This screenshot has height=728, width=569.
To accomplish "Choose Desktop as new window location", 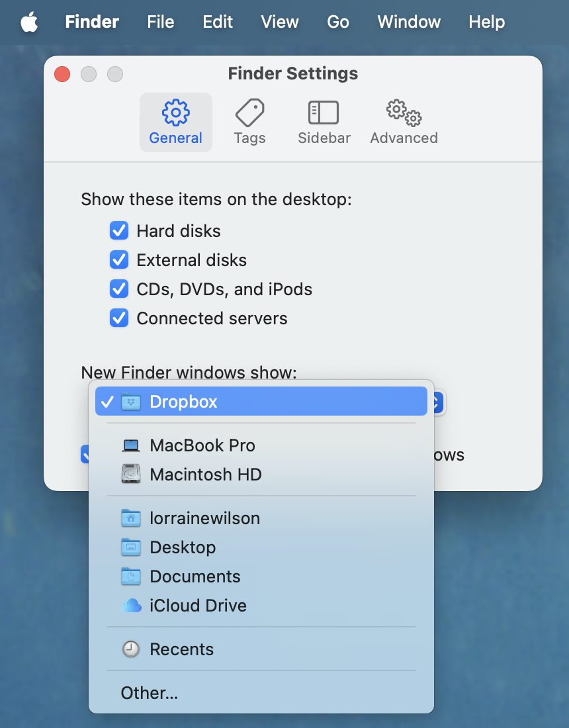I will [261, 547].
